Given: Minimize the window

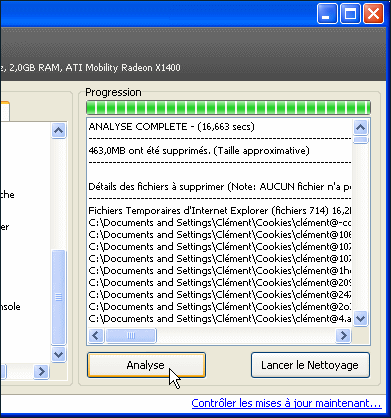Looking at the screenshot, I should (x=327, y=14).
